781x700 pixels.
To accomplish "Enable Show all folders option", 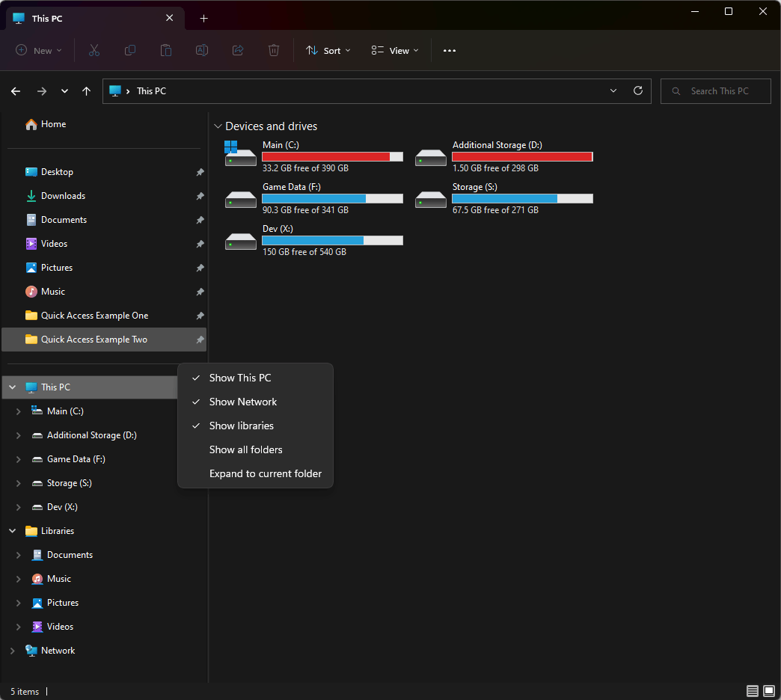I will tap(255, 449).
